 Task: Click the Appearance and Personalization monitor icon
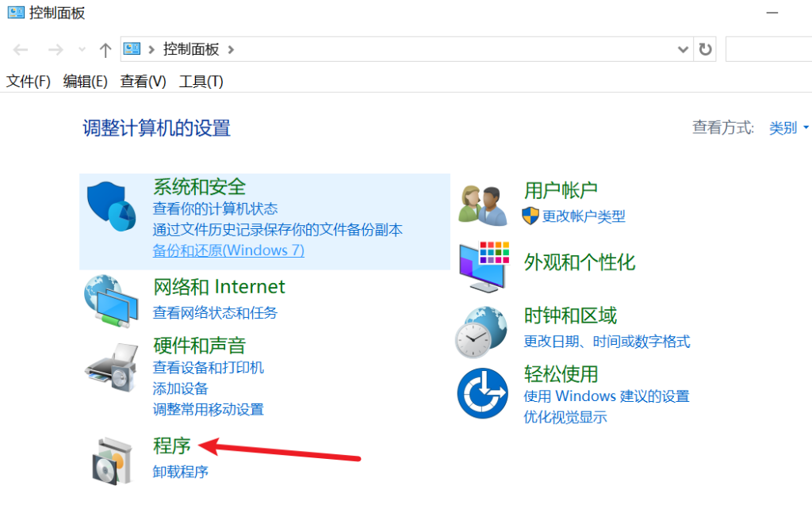point(485,266)
